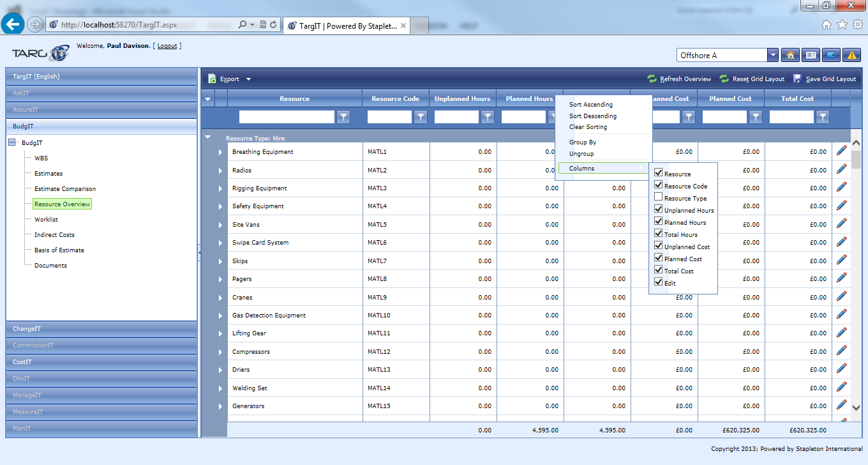Click the edit pencil for Rigging Equipment

pyautogui.click(x=842, y=187)
